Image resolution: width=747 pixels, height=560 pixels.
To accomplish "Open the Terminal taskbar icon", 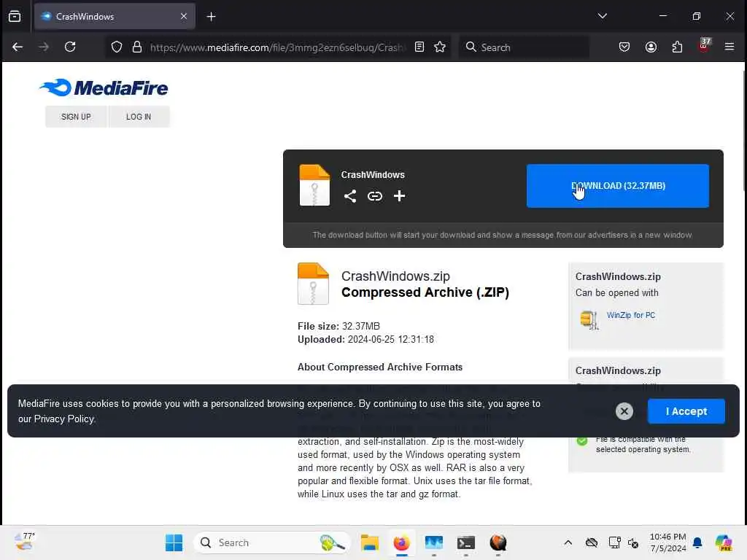I will 466,542.
